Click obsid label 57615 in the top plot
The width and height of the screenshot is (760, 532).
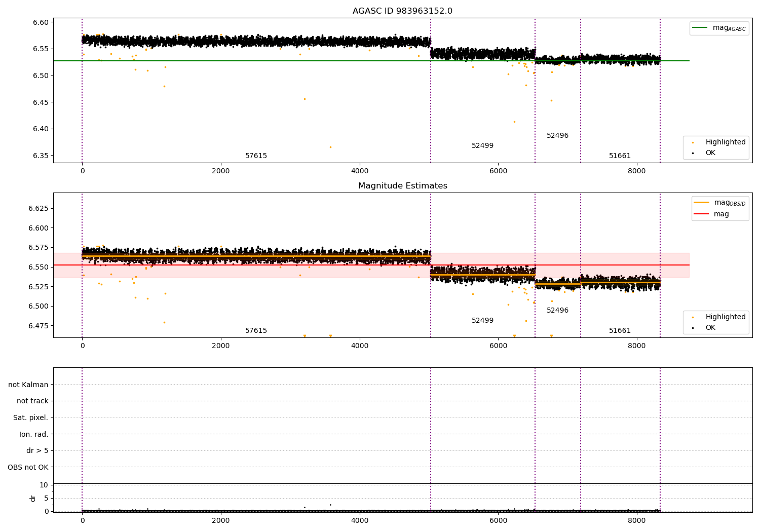(x=256, y=156)
